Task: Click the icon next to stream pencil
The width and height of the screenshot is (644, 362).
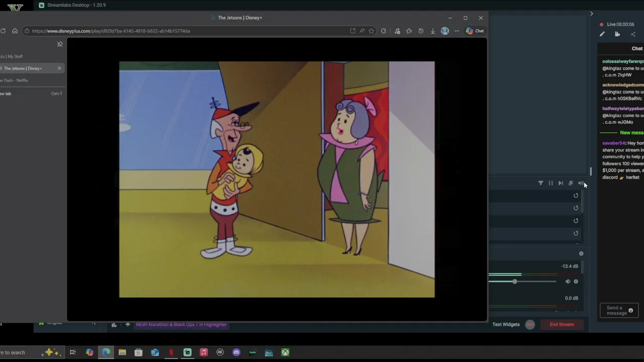Action: 617,34
